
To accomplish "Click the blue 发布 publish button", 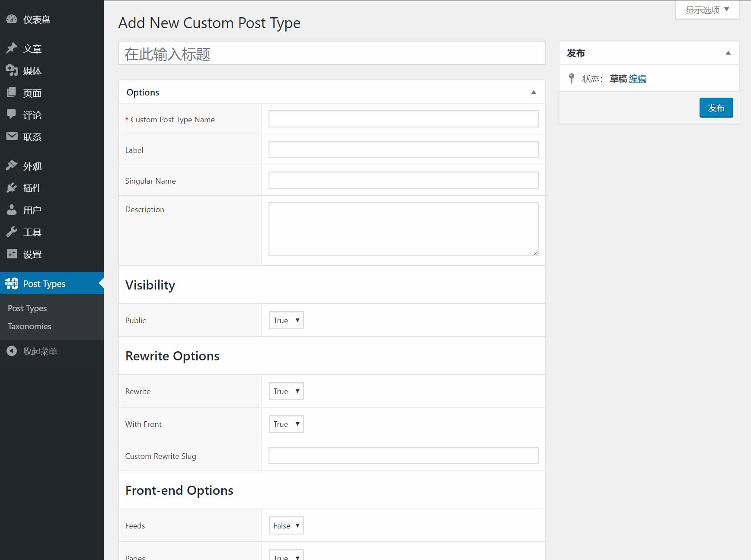I will tap(716, 108).
